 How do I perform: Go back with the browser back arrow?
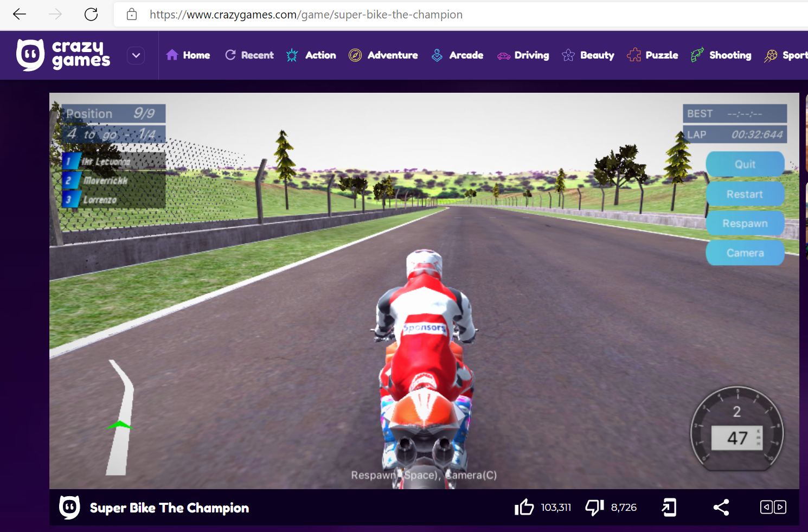pyautogui.click(x=20, y=14)
